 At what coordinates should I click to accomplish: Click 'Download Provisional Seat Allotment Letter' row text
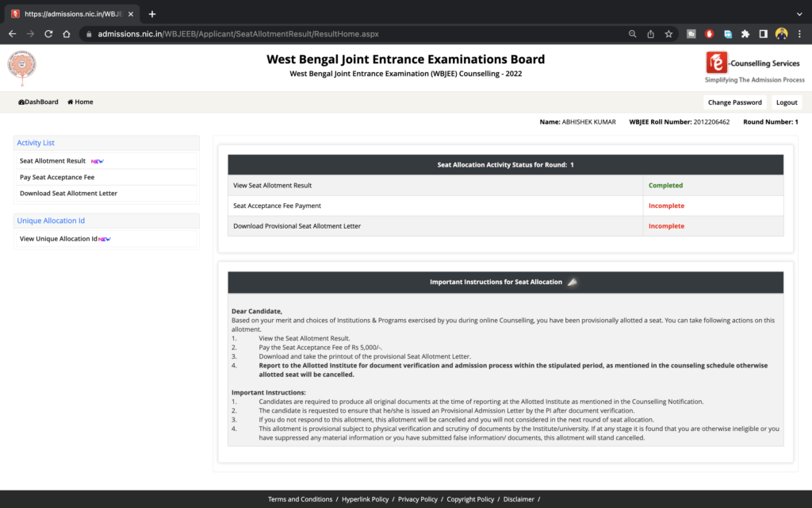click(x=297, y=226)
